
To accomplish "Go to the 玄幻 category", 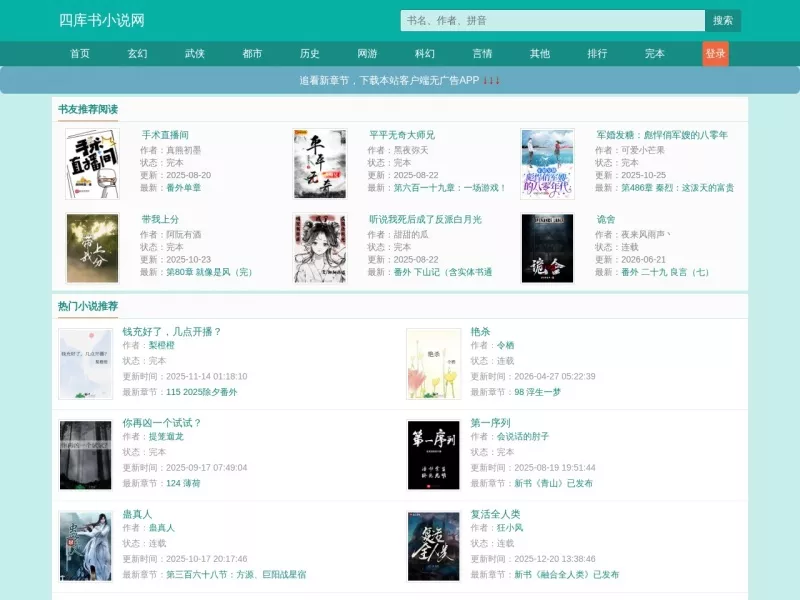I will click(137, 54).
